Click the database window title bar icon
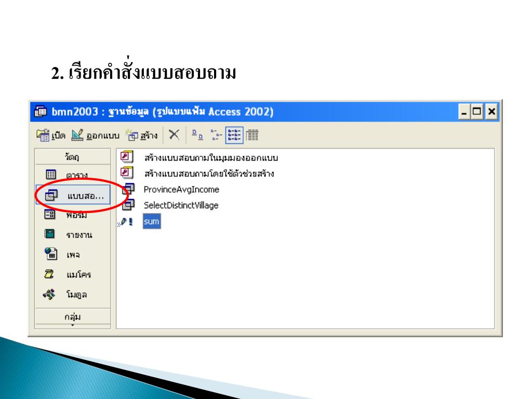The image size is (532, 399). (41, 111)
